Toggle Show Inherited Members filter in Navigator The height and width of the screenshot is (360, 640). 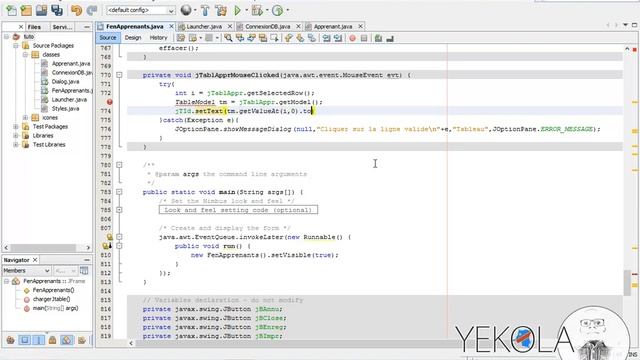click(x=10, y=340)
